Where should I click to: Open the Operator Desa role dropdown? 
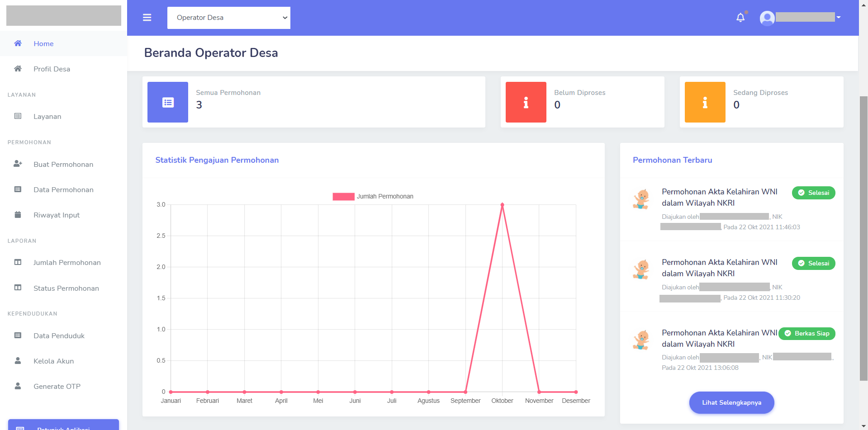228,18
